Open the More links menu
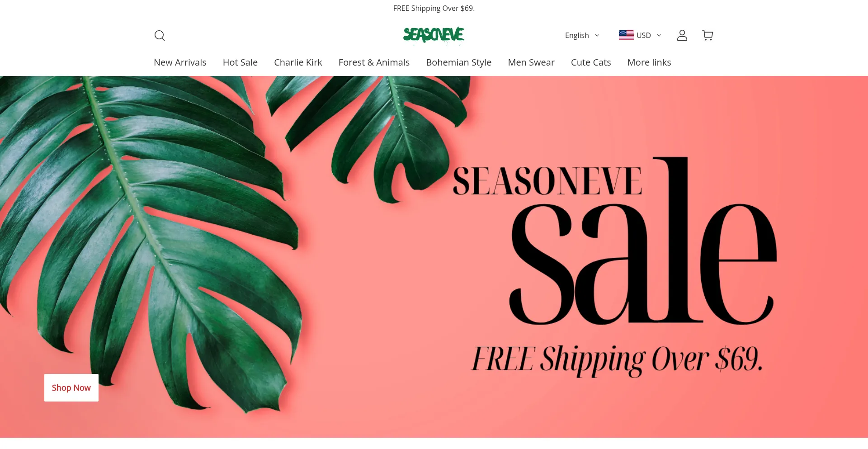This screenshot has height=449, width=868. click(x=649, y=62)
